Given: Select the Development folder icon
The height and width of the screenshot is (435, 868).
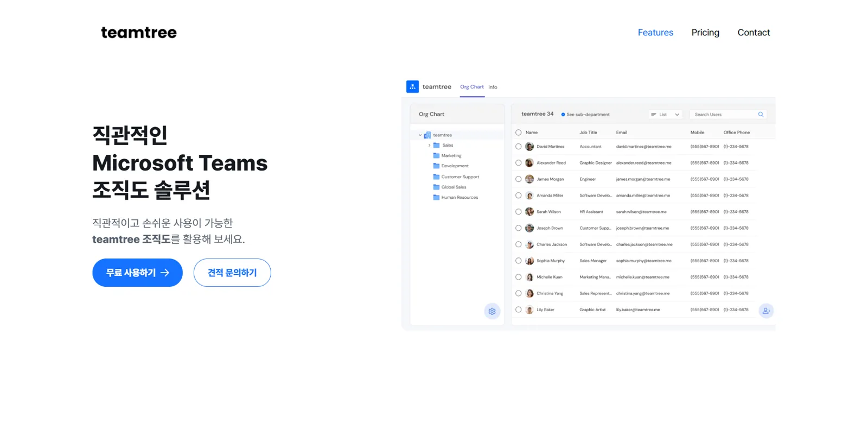Looking at the screenshot, I should pos(436,166).
